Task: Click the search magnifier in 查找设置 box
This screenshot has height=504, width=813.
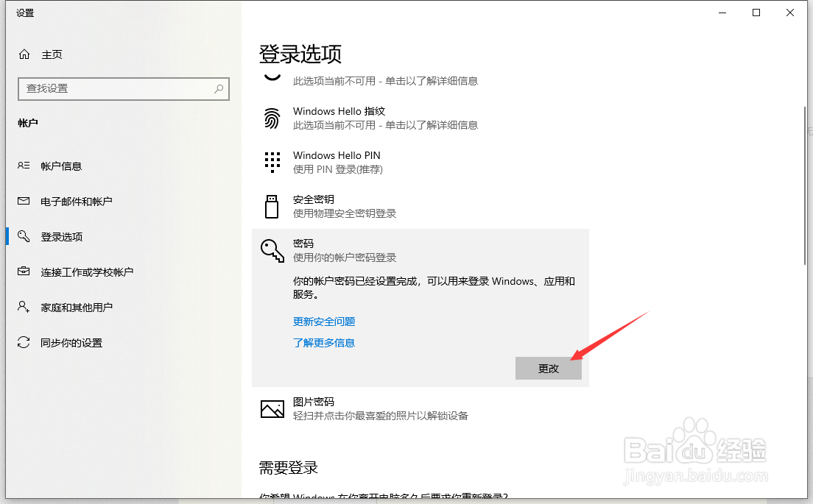Action: 218,89
